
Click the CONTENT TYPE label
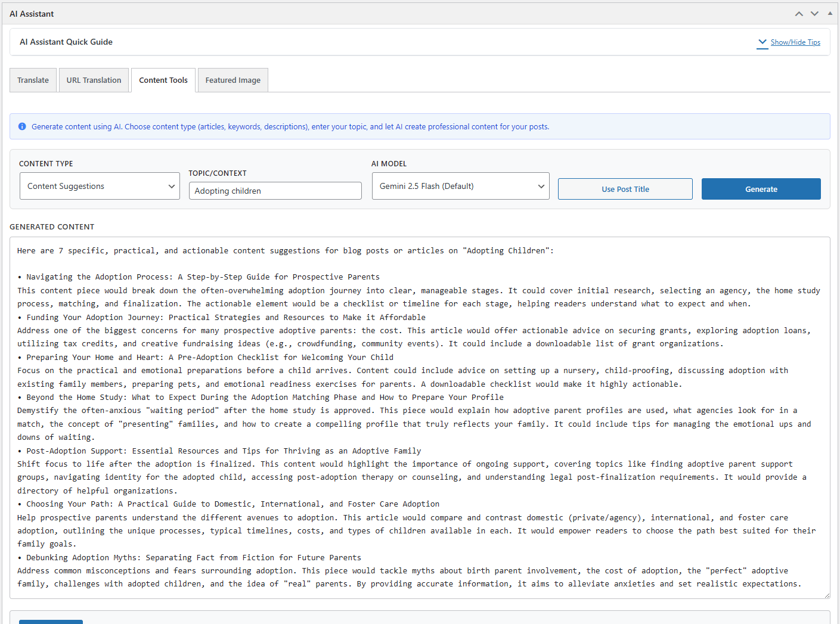tap(46, 163)
